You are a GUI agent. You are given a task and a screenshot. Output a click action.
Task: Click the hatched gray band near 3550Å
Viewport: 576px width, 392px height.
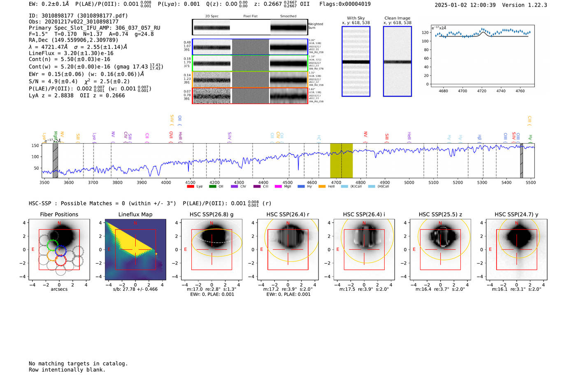pyautogui.click(x=55, y=160)
